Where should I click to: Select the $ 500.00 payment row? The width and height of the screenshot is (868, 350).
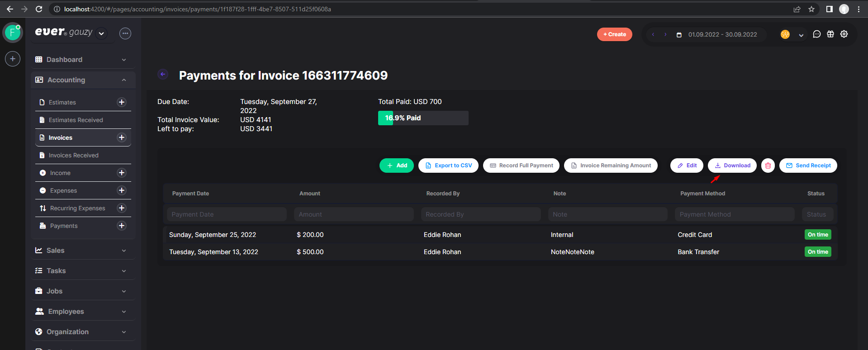pos(500,252)
